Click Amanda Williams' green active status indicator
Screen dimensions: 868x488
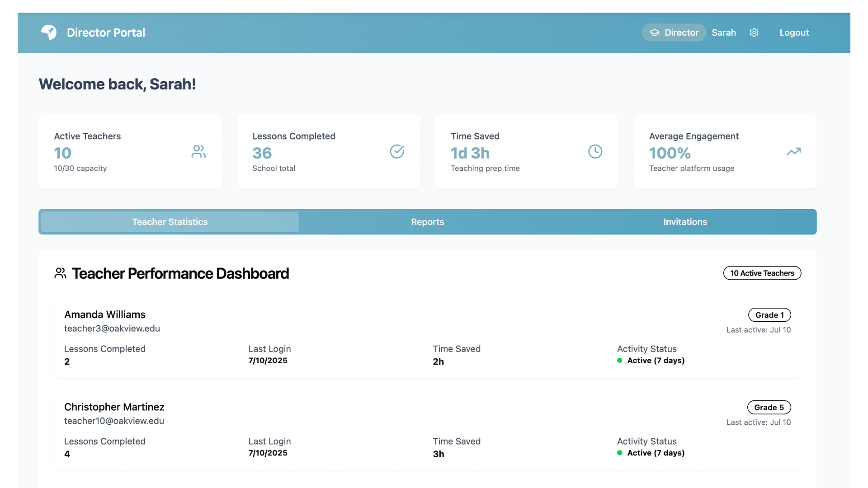coord(620,361)
